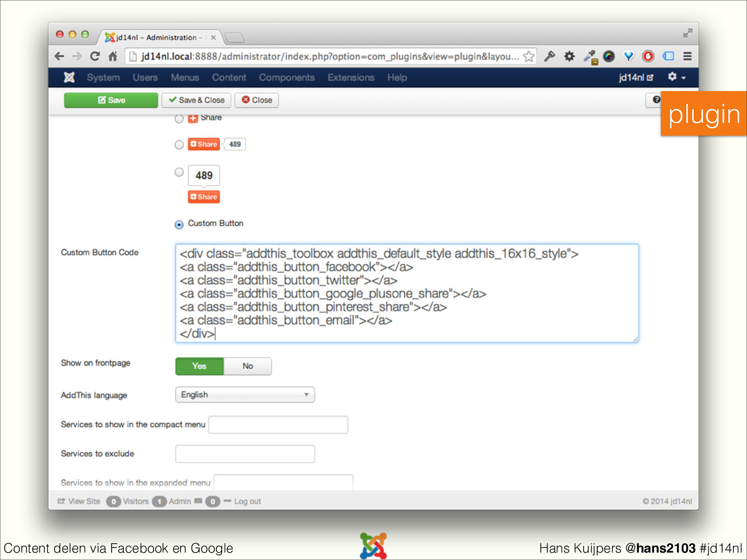Viewport: 747px width, 560px height.
Task: Click the green Save button
Action: click(111, 100)
